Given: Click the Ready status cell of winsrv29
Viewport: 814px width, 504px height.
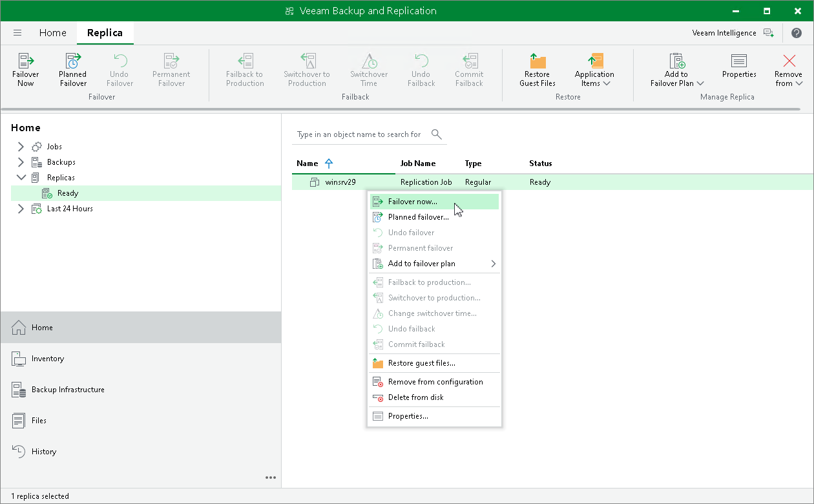Looking at the screenshot, I should coord(540,182).
